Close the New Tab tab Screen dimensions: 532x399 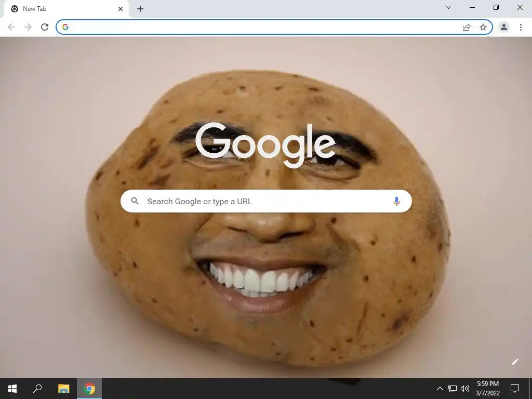(x=121, y=9)
